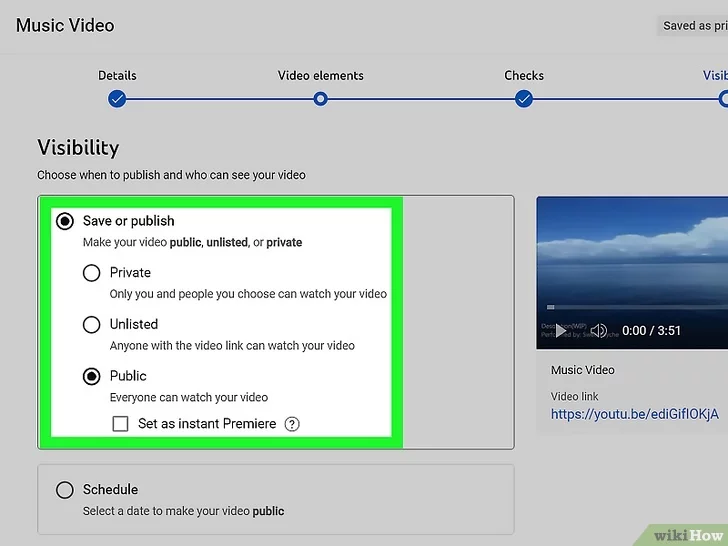Choose the Private visibility option

[x=92, y=273]
